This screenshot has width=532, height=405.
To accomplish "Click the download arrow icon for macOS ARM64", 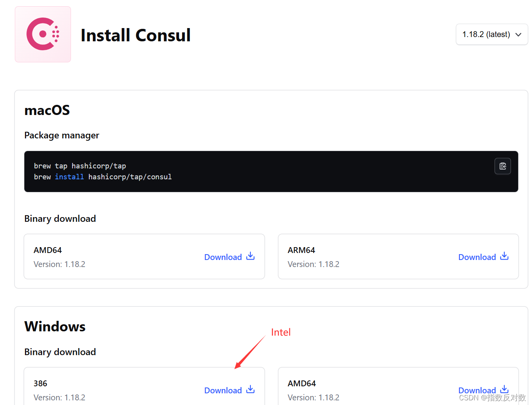I will tap(504, 256).
